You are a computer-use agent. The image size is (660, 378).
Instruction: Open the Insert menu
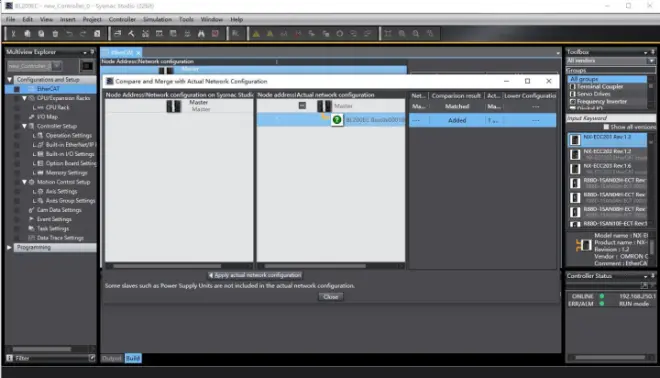pyautogui.click(x=67, y=19)
